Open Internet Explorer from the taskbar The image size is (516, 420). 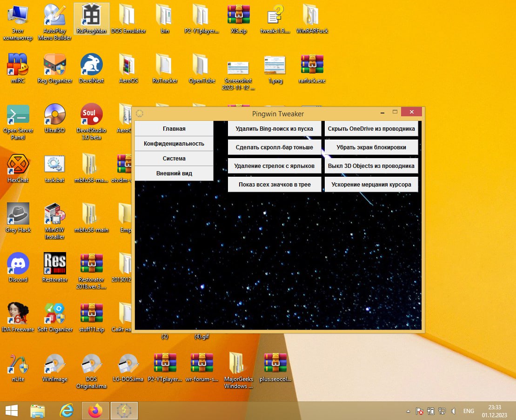[x=67, y=411]
